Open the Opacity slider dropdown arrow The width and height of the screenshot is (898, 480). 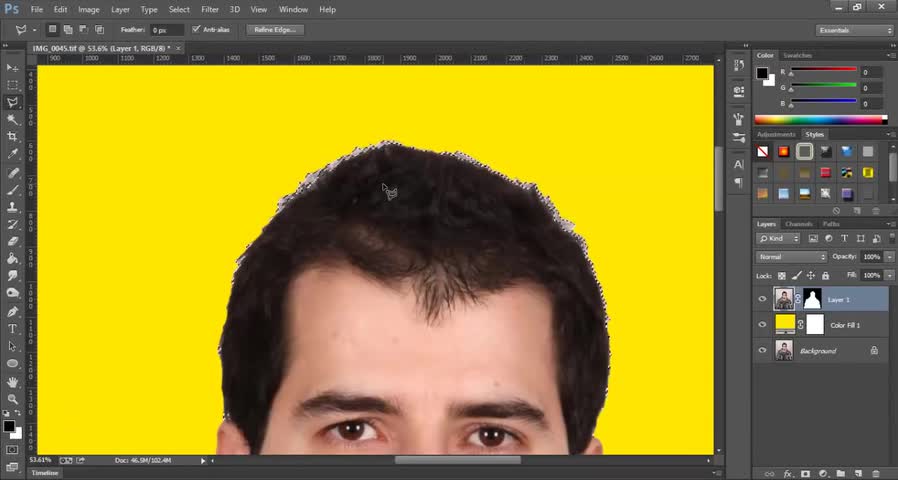(x=889, y=257)
